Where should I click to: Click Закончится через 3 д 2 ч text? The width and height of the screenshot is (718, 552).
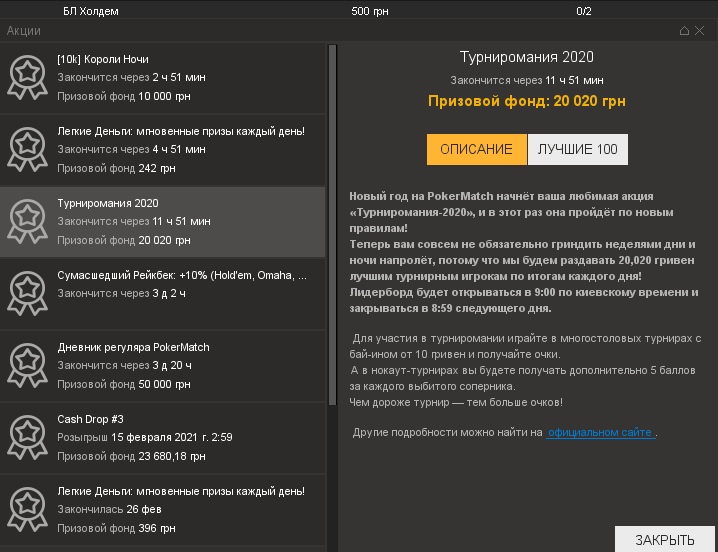click(x=121, y=294)
